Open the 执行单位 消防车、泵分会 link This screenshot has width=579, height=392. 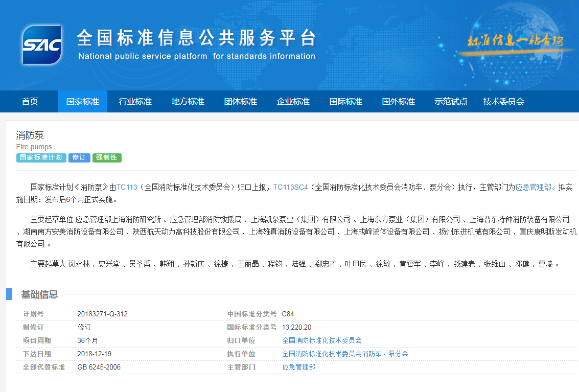point(345,354)
